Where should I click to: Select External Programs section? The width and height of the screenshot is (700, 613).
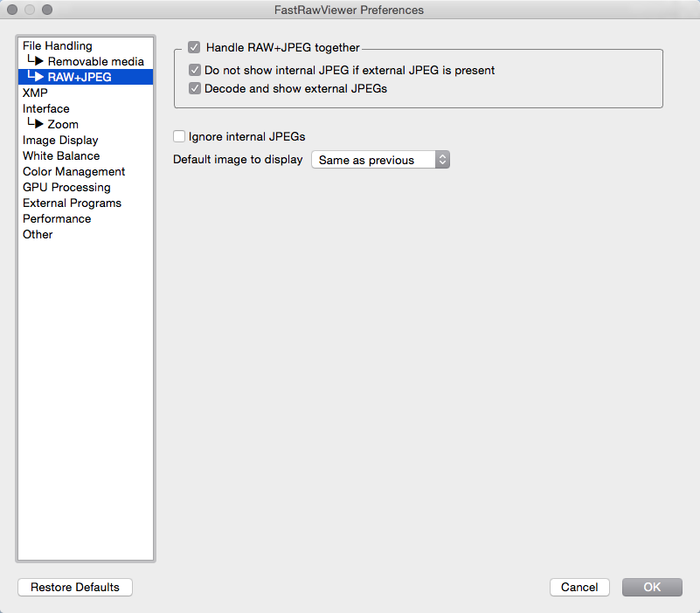pos(86,203)
